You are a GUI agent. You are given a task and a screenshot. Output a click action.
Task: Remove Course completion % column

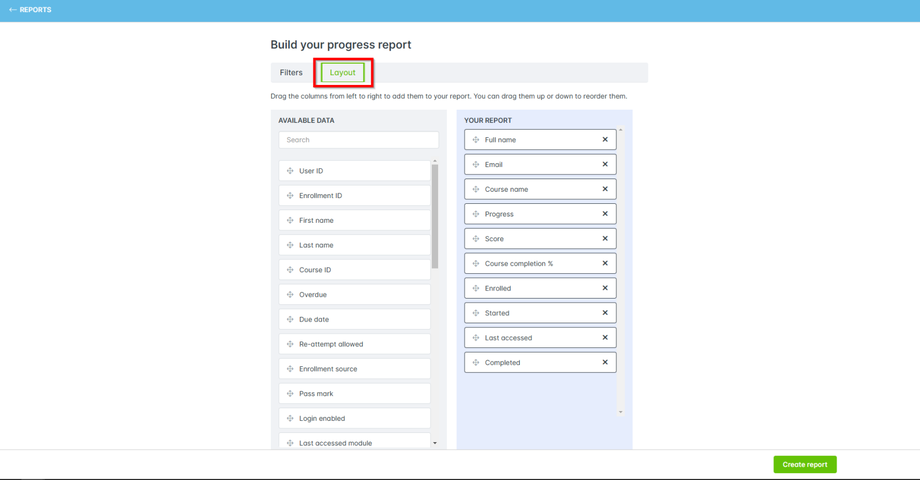(605, 264)
